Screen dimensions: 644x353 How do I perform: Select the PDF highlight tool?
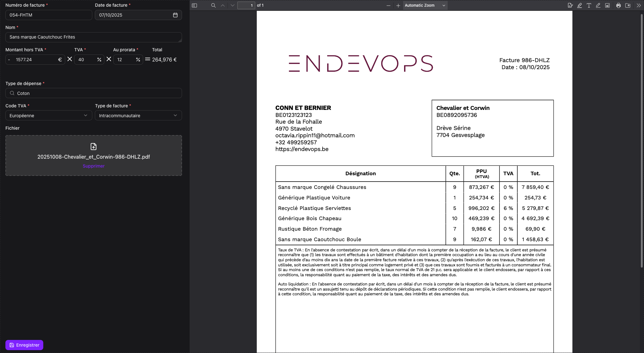579,5
